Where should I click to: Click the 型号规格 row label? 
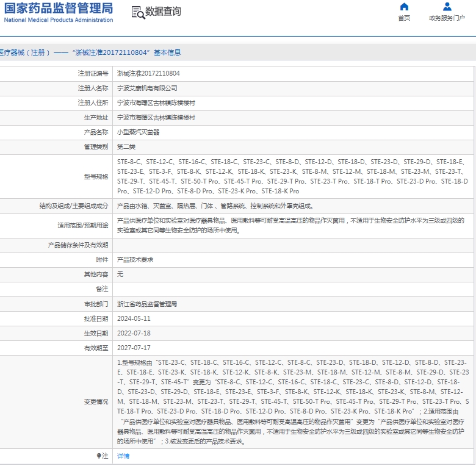tap(96, 176)
